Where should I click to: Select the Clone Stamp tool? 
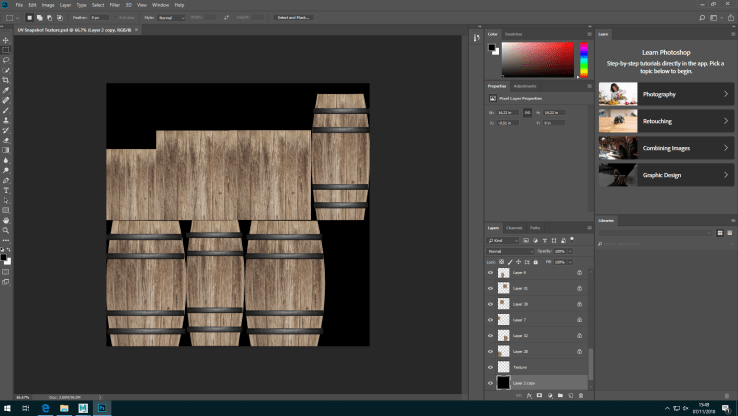[6, 120]
